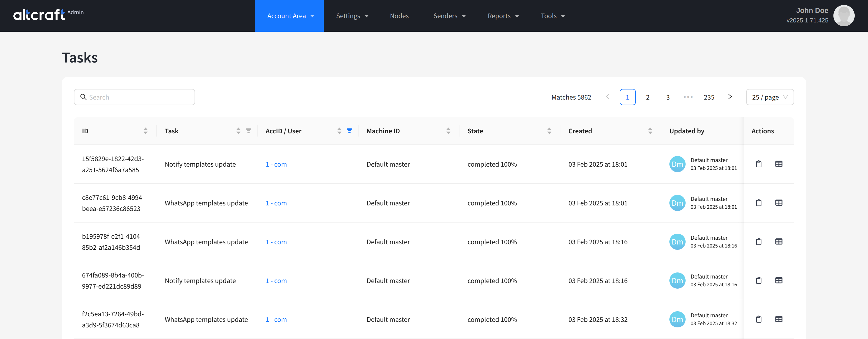Open table icon for task b195978f
Screen dimensions: 868x339
point(779,241)
